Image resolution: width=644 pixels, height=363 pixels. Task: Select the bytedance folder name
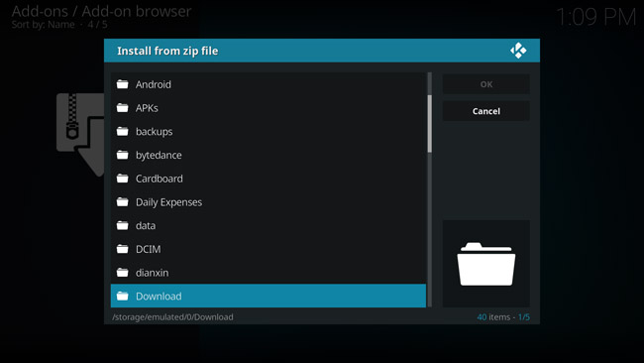tap(159, 155)
